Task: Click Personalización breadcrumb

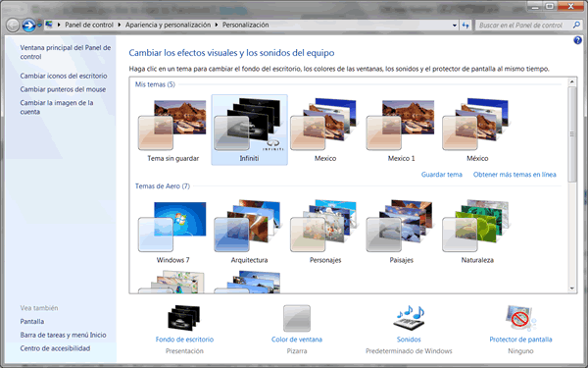Action: point(246,26)
